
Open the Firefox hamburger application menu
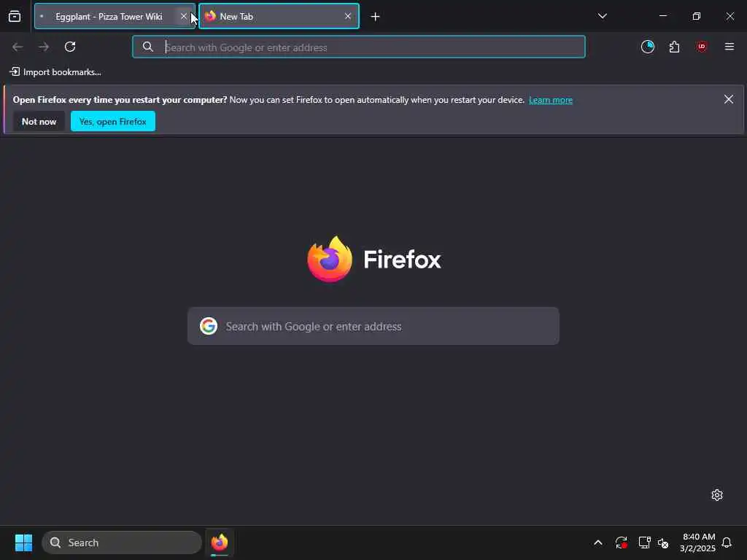pyautogui.click(x=729, y=47)
